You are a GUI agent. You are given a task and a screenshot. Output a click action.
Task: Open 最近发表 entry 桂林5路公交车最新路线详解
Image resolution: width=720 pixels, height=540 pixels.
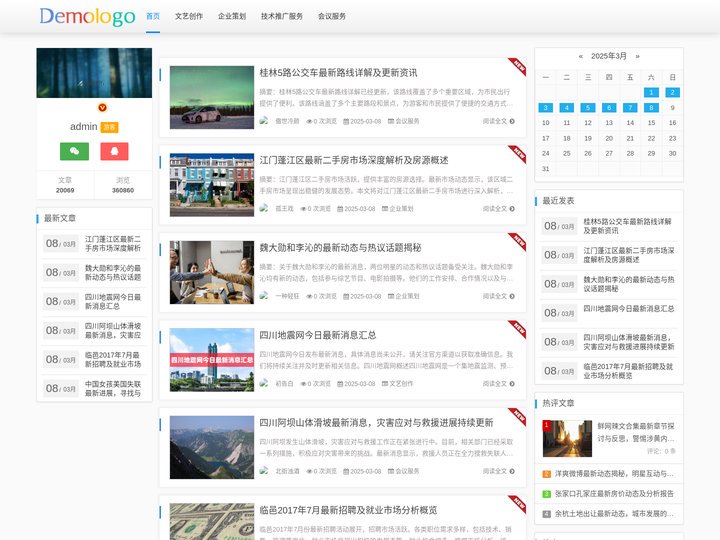[628, 226]
